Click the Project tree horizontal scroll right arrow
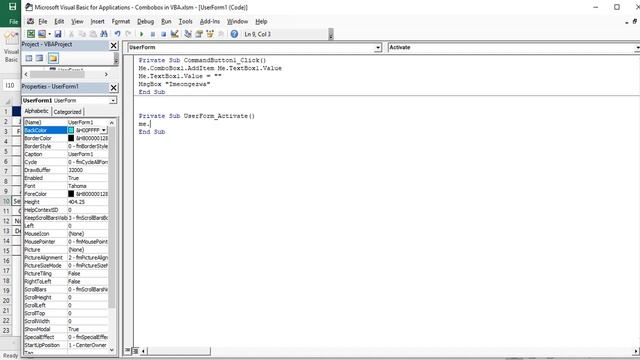The height and width of the screenshot is (360, 640). [106, 74]
